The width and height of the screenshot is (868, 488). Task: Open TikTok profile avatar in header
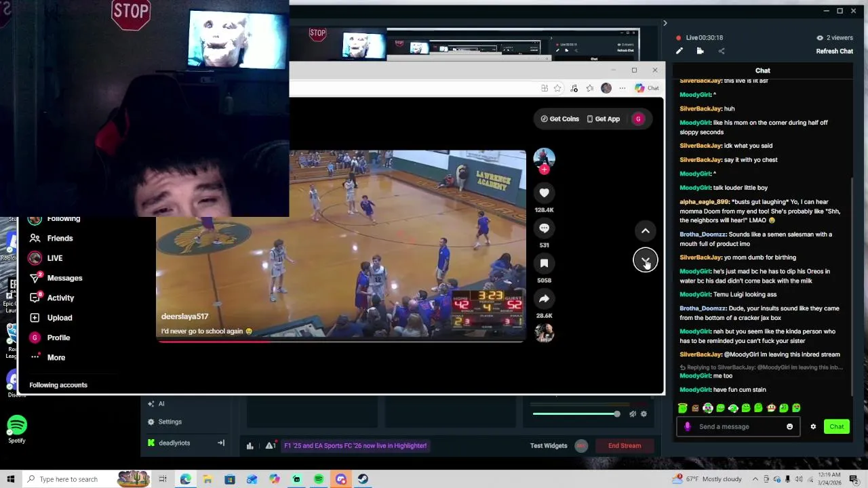[638, 119]
